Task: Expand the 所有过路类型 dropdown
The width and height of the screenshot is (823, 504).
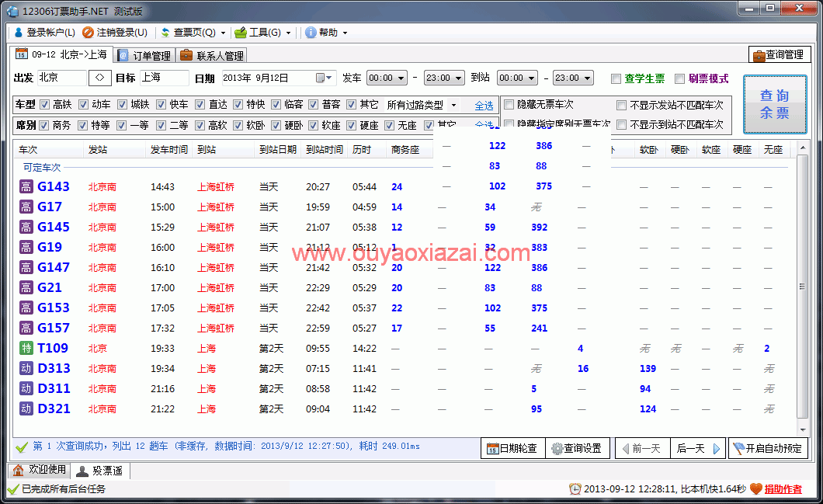Action: 453,105
